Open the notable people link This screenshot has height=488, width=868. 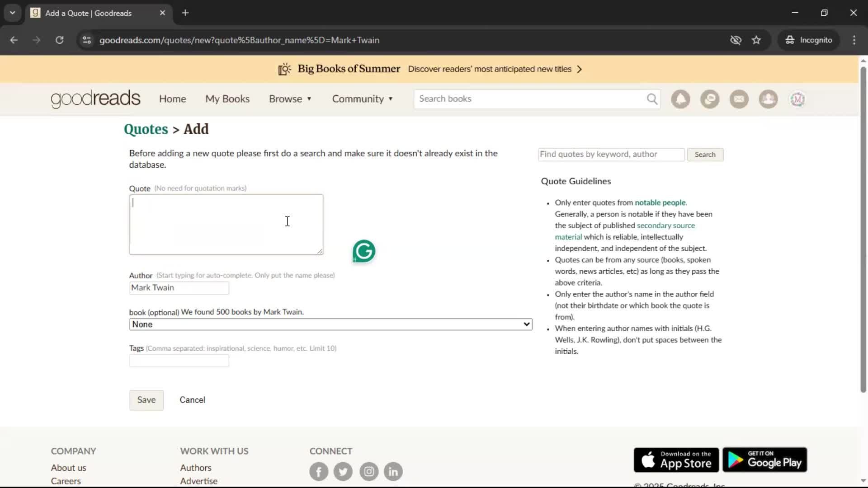point(660,203)
